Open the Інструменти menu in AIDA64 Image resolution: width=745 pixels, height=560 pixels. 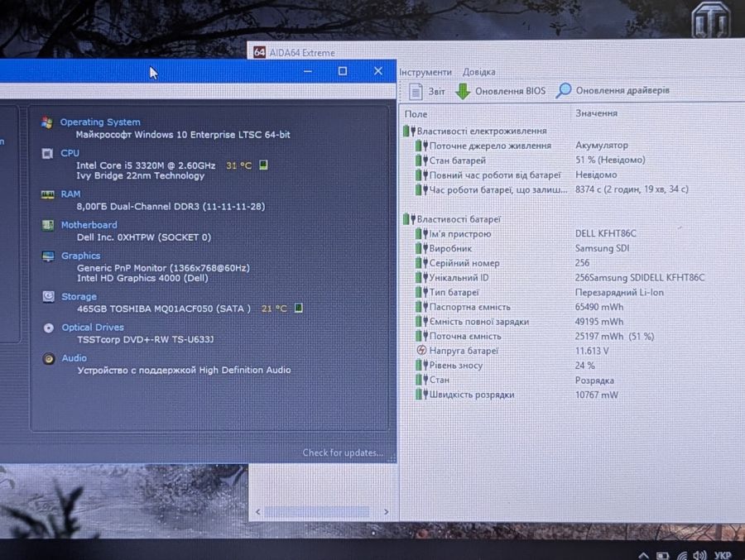[425, 72]
